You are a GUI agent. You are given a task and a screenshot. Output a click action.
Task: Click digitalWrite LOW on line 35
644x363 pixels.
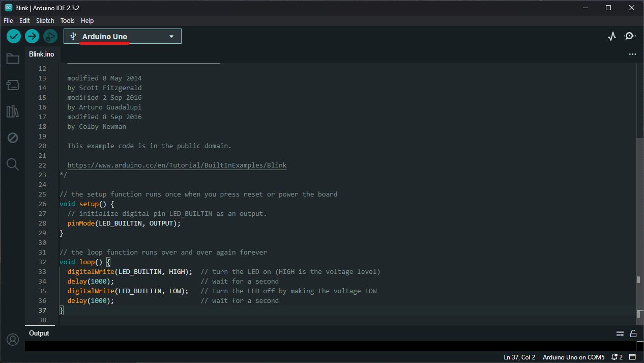pyautogui.click(x=128, y=291)
